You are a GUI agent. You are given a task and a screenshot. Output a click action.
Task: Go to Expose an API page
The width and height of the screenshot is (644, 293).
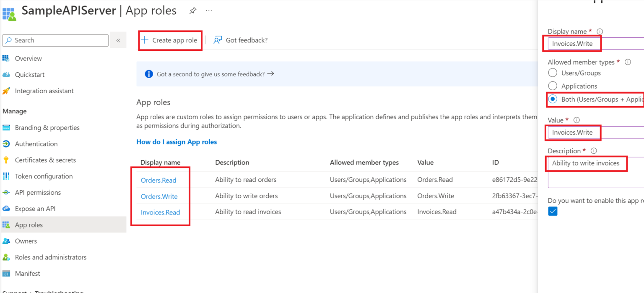click(x=35, y=209)
